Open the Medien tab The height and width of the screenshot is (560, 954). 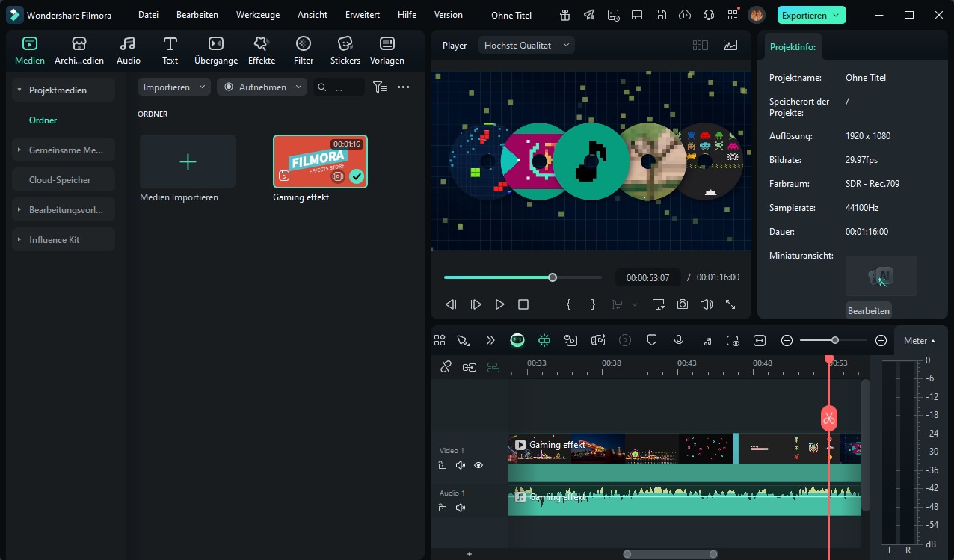pos(30,50)
